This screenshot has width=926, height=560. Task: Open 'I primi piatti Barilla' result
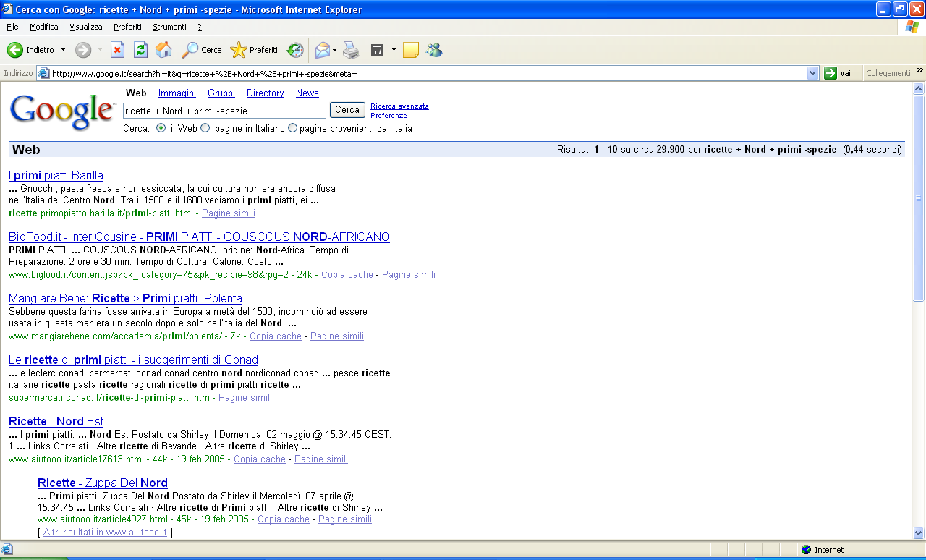pyautogui.click(x=56, y=175)
